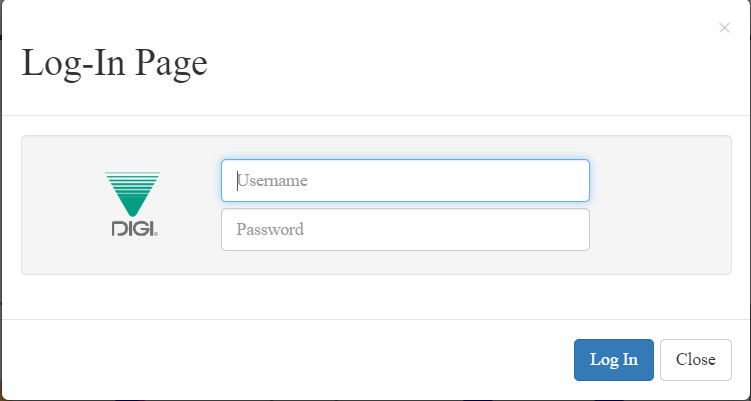This screenshot has height=401, width=751.
Task: Dismiss the login modal via the Close button
Action: [x=695, y=360]
